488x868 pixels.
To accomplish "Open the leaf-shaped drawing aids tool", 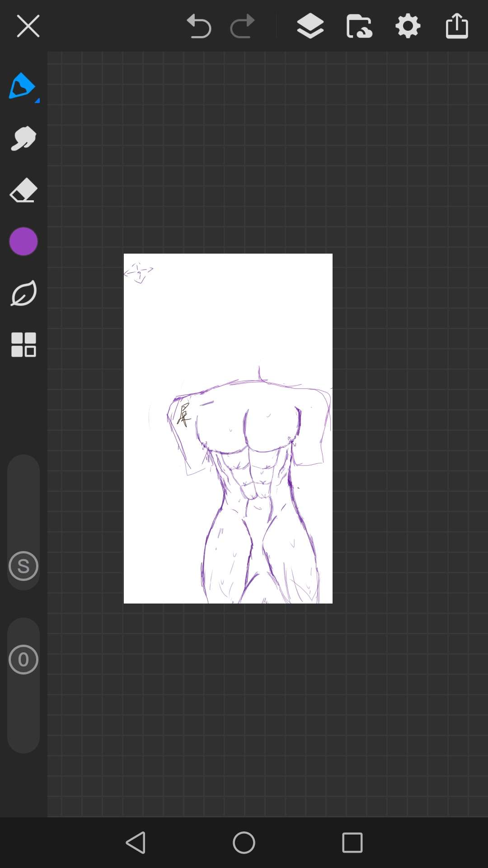I will (23, 293).
